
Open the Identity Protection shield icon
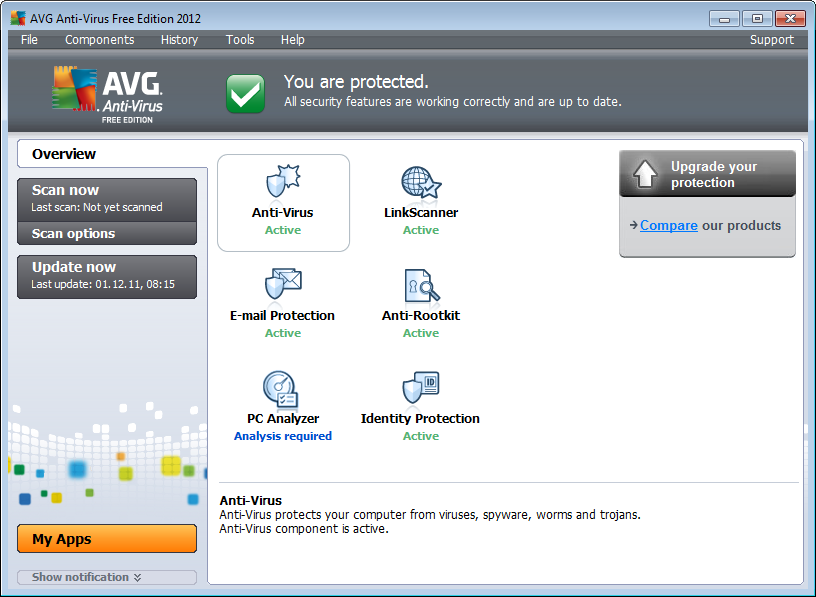click(420, 388)
